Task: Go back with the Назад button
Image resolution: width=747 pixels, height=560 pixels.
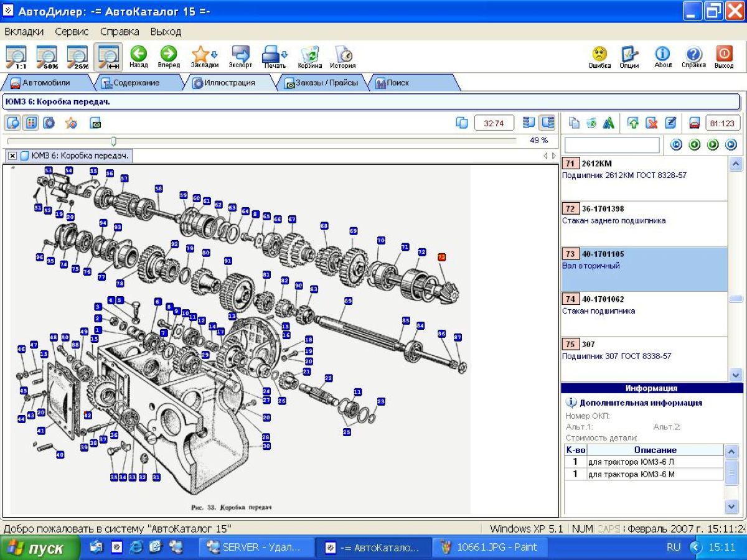Action: pyautogui.click(x=138, y=57)
